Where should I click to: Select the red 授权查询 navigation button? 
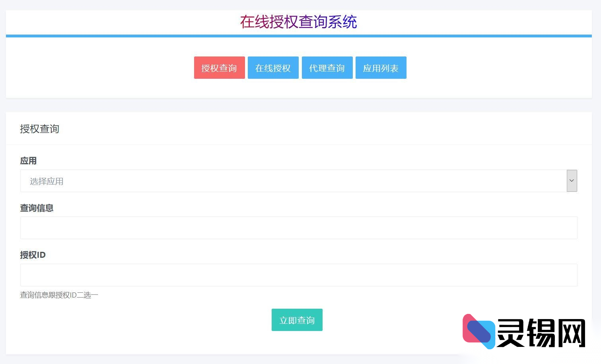click(219, 68)
